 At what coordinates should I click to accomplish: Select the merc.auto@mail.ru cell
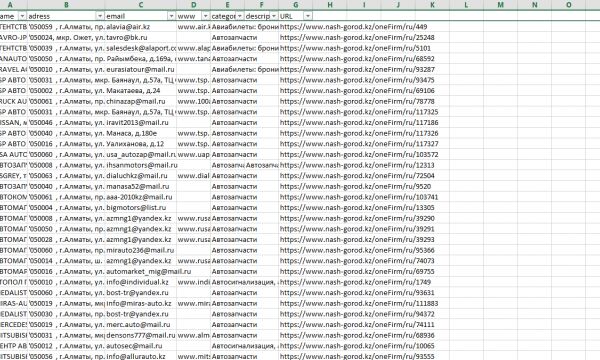pyautogui.click(x=141, y=324)
